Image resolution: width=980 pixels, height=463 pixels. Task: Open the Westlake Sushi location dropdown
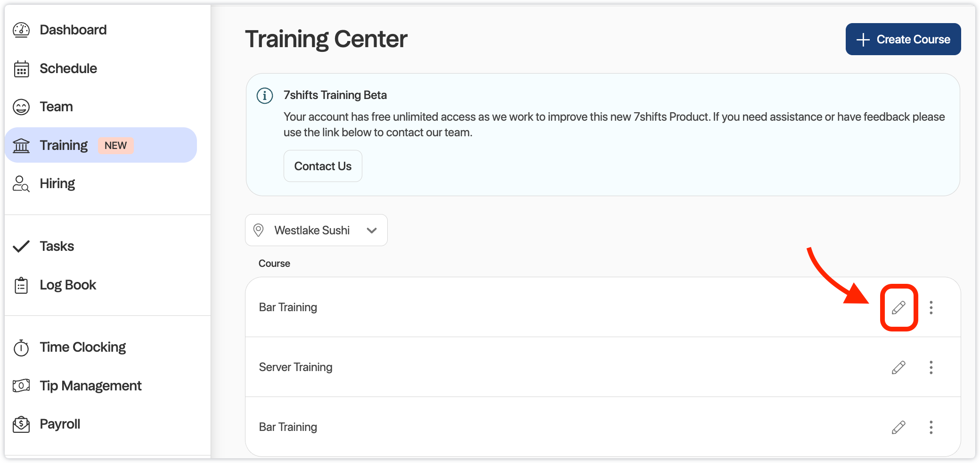pyautogui.click(x=316, y=230)
